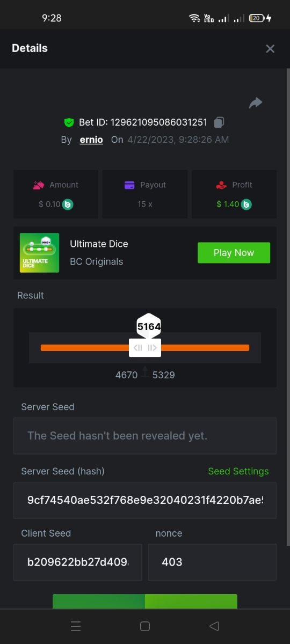Tap the 5164 result hexagon marker
290x644 pixels.
[149, 326]
